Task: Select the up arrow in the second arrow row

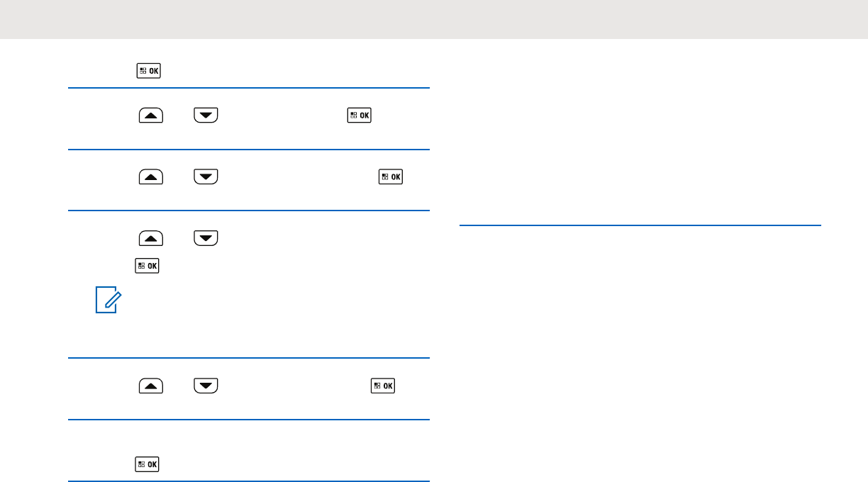Action: tap(151, 176)
